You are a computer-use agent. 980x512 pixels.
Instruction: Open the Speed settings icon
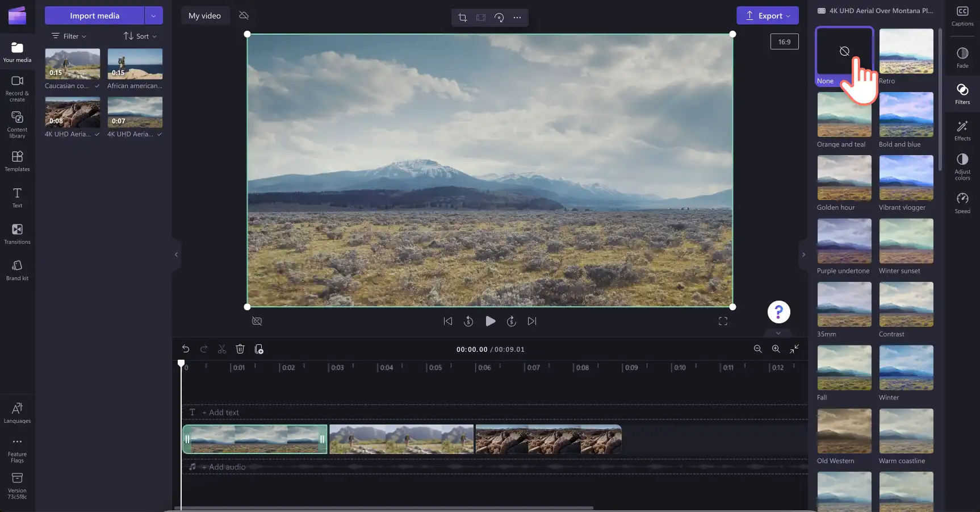tap(962, 203)
